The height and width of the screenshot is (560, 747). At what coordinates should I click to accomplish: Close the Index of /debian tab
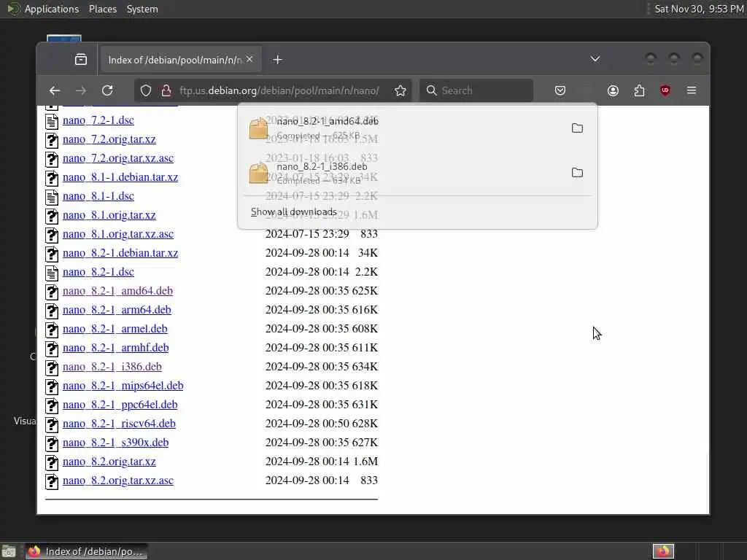pos(249,59)
